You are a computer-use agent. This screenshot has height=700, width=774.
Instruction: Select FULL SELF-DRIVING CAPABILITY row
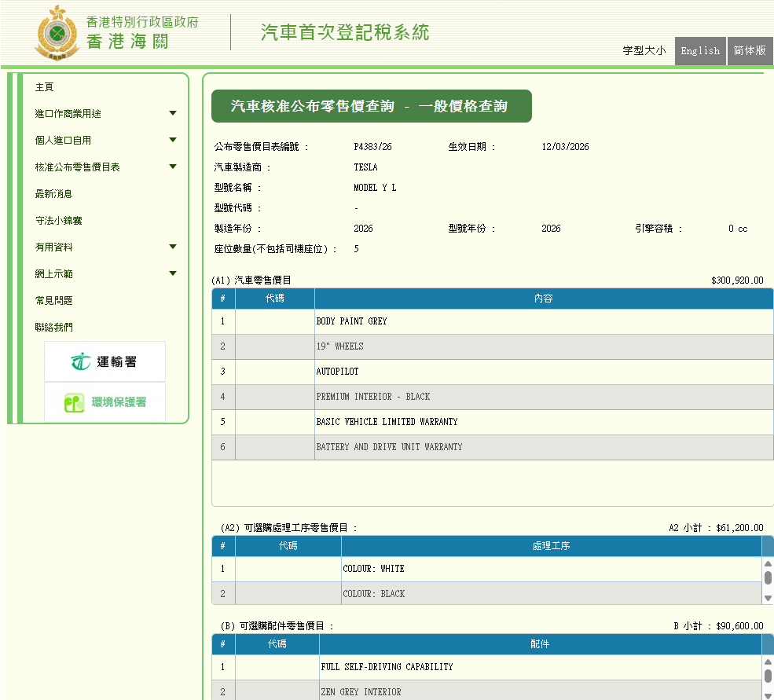click(x=486, y=667)
